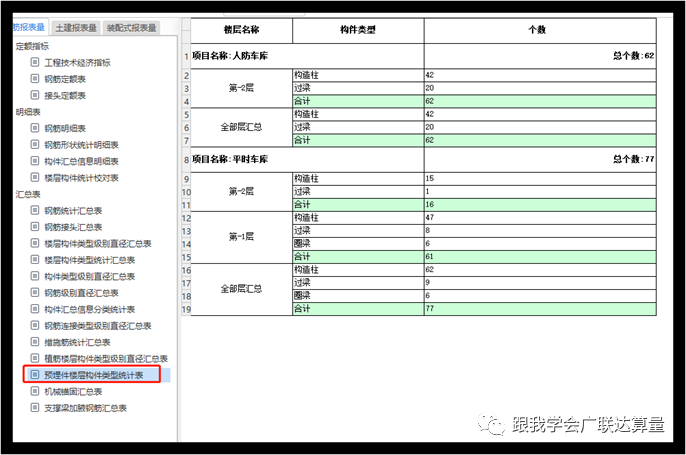Click the 构造柱 cell in row 16
This screenshot has height=455, width=686.
point(358,270)
